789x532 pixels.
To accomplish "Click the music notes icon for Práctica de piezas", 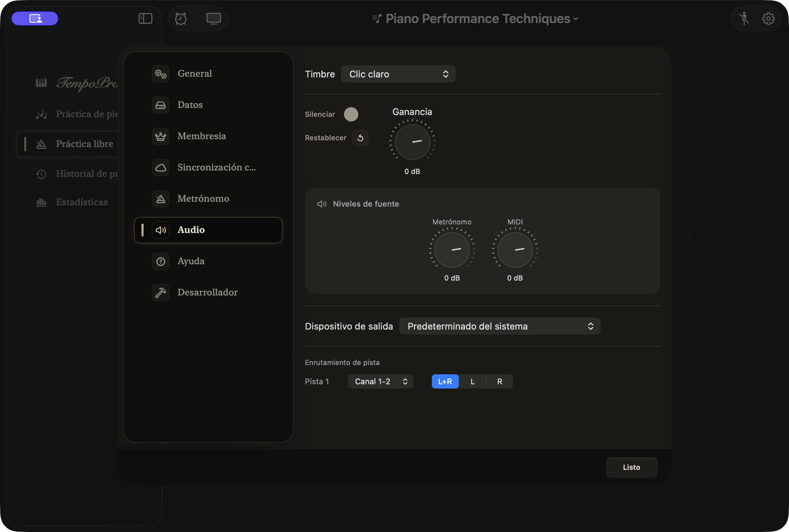I will click(41, 114).
